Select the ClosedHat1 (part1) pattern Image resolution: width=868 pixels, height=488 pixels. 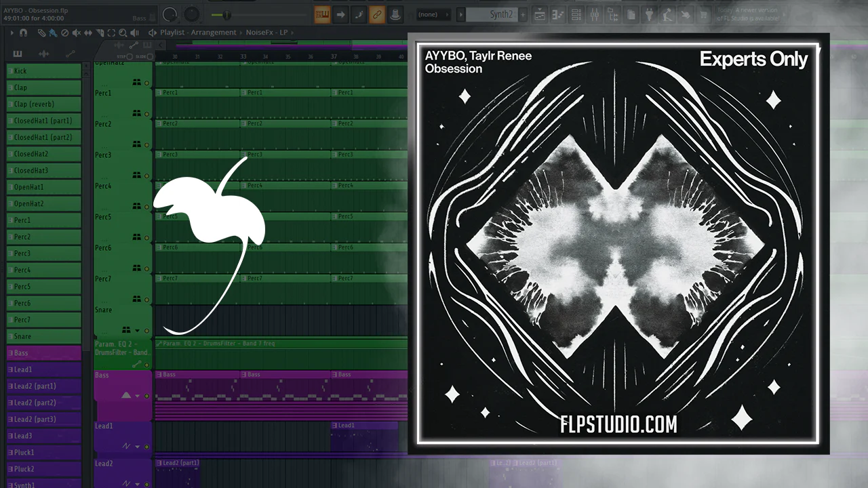44,121
